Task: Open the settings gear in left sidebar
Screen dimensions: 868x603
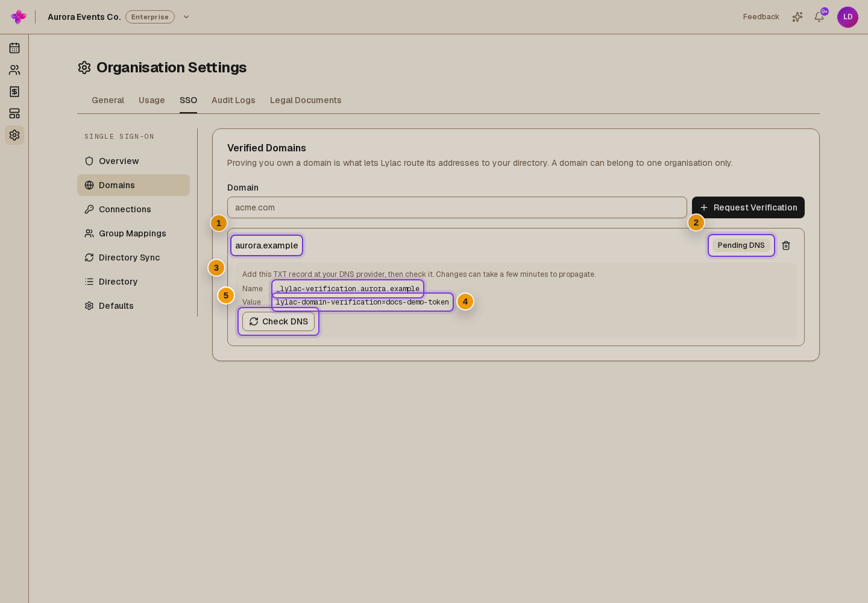Action: coord(14,135)
